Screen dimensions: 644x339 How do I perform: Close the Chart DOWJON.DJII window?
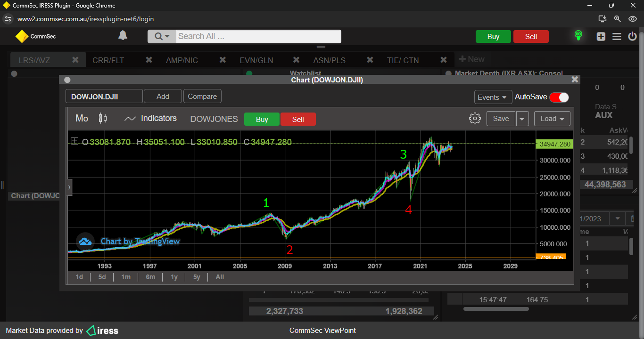tap(574, 80)
